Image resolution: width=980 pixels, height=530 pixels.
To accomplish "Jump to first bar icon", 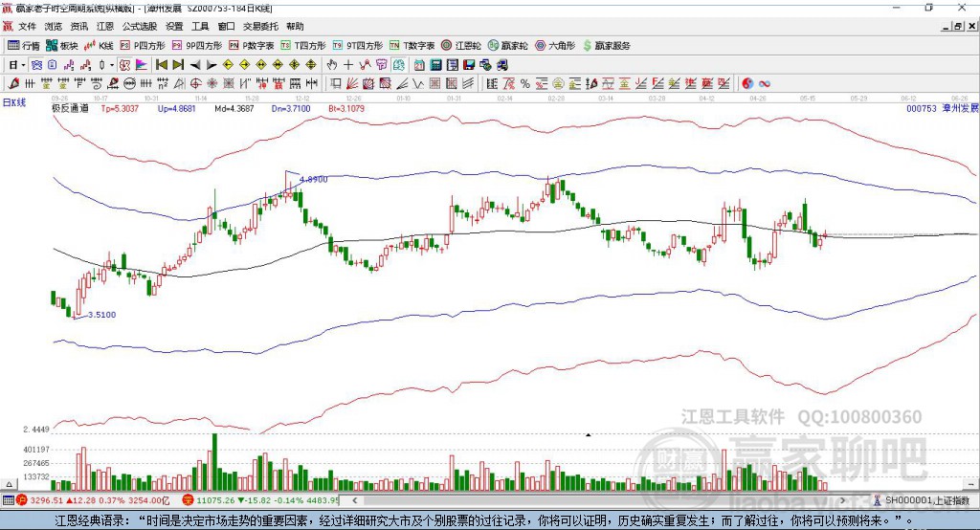I will pos(161,65).
